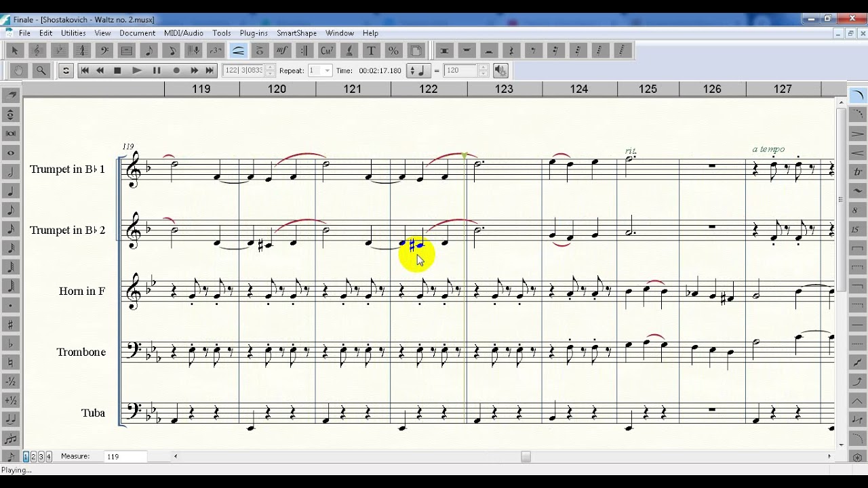The width and height of the screenshot is (868, 488).
Task: Toggle the sharp accidental in left palette
Action: [x=11, y=325]
